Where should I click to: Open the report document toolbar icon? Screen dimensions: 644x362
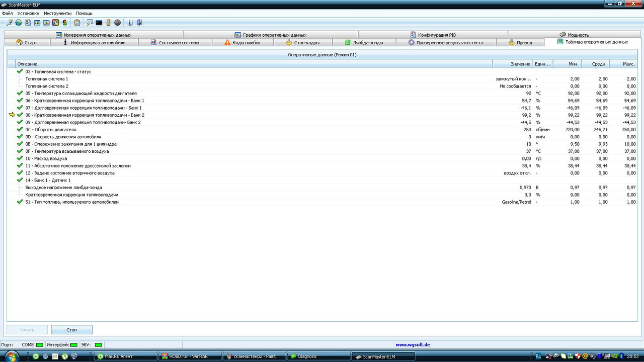[28, 23]
